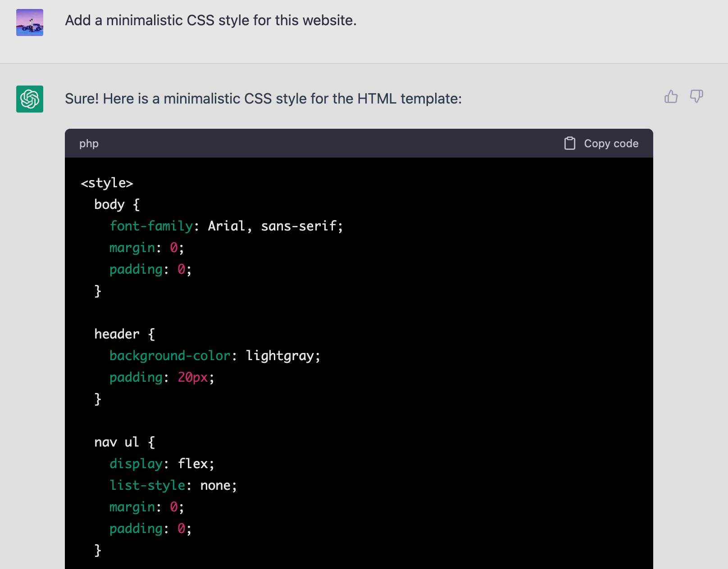Click the display flex declaration

click(162, 464)
